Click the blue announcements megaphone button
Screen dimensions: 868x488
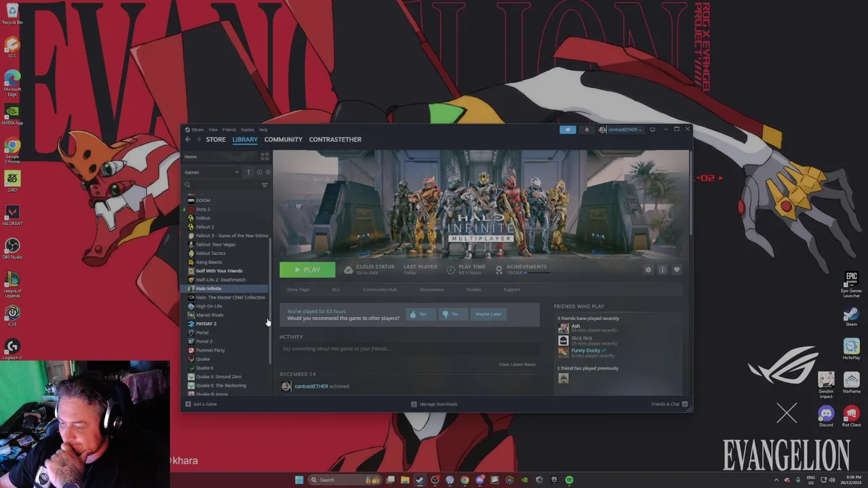(x=568, y=129)
